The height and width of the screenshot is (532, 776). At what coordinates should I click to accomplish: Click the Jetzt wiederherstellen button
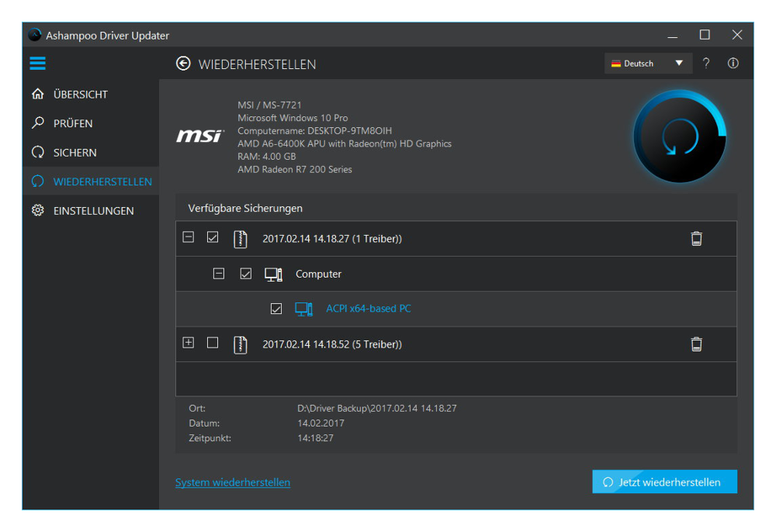click(x=664, y=482)
